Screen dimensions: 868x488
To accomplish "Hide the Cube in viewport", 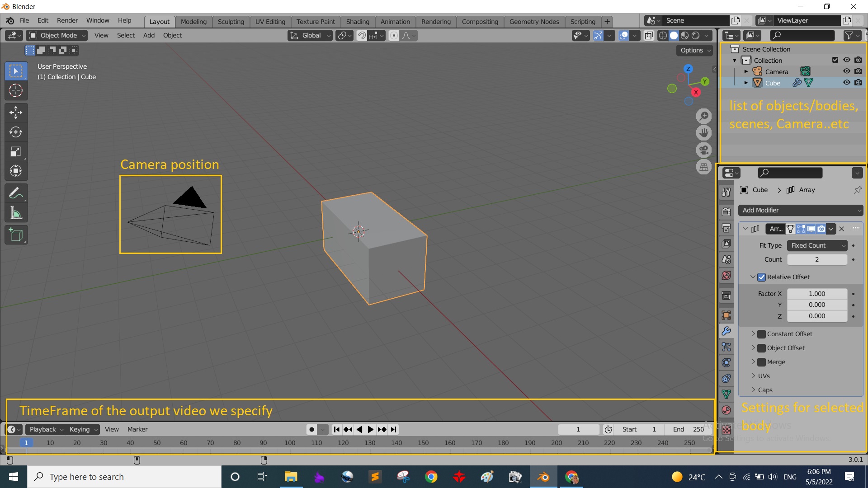I will 846,83.
